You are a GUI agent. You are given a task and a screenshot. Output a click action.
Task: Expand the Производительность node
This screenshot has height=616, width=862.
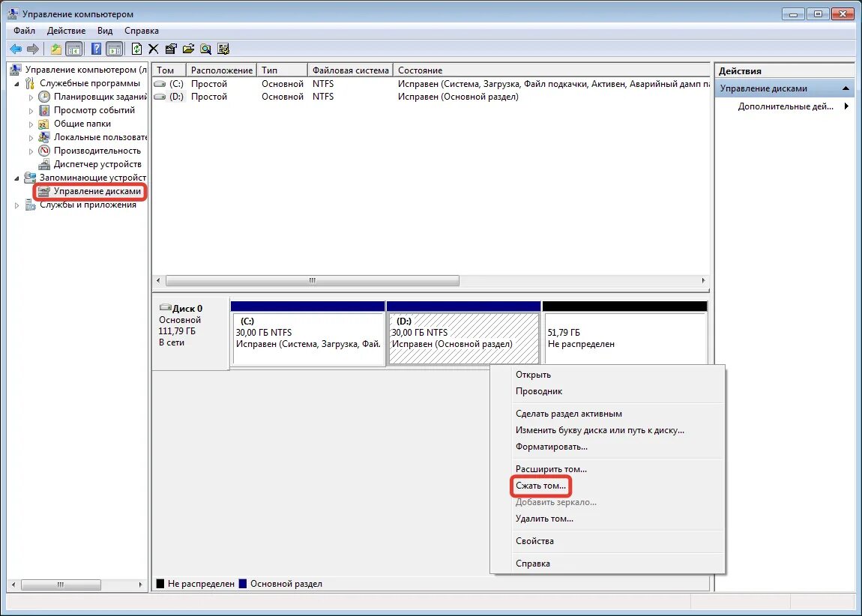click(x=31, y=151)
